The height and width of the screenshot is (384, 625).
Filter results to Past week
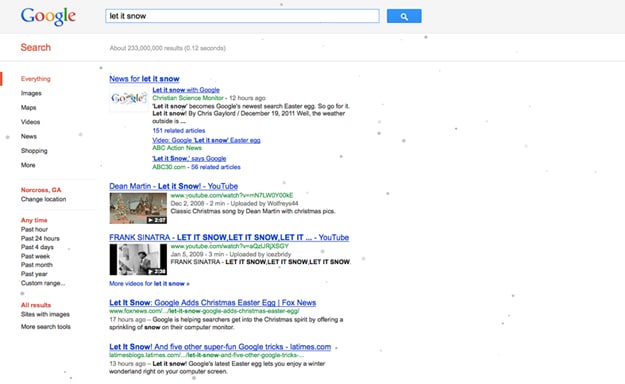35,256
